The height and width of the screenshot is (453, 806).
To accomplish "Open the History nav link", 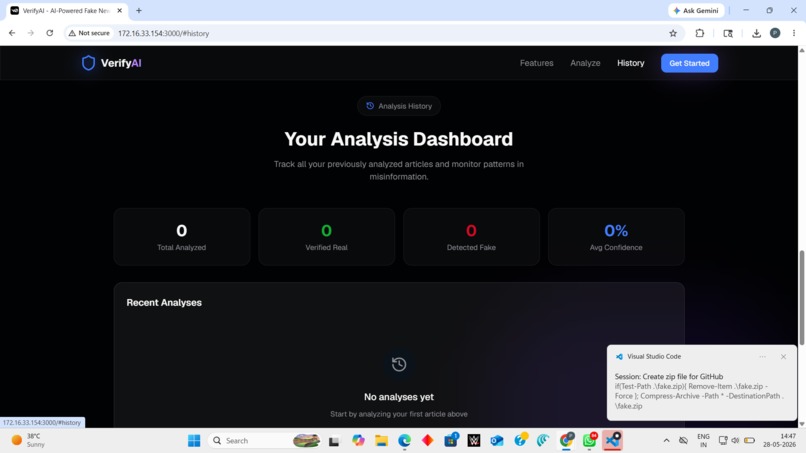I will pos(631,63).
